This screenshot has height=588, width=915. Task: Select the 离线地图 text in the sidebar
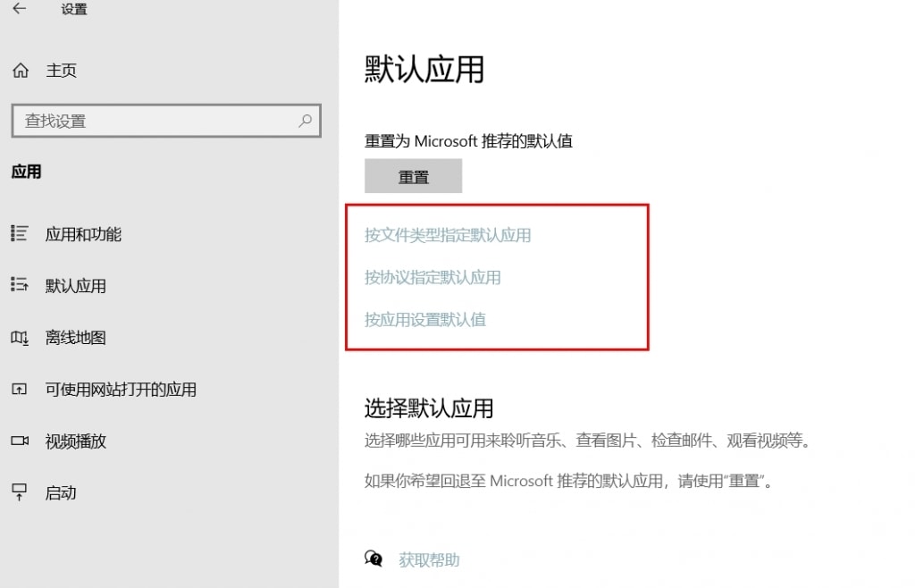coord(76,338)
